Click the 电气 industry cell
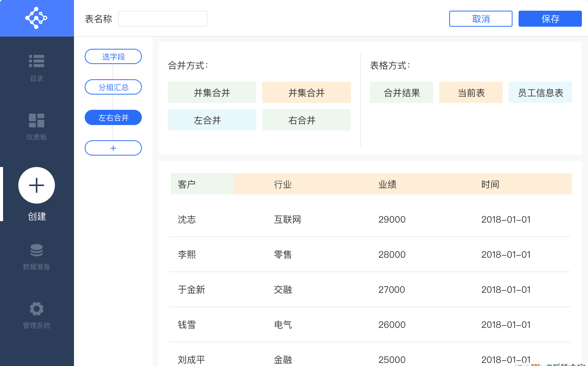This screenshot has height=366, width=588. click(283, 325)
